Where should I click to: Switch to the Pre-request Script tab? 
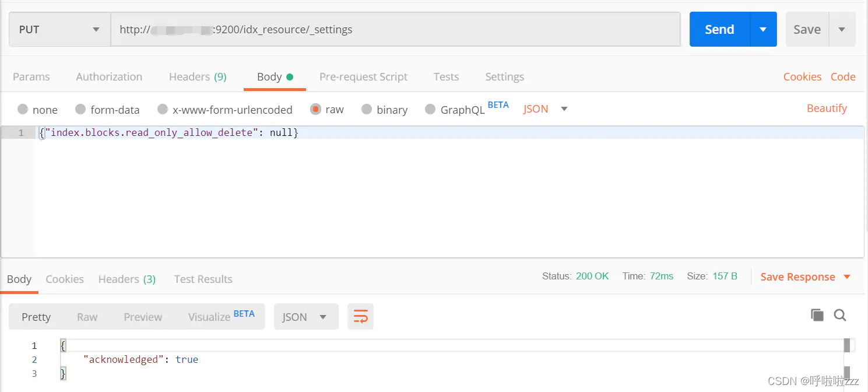point(363,76)
